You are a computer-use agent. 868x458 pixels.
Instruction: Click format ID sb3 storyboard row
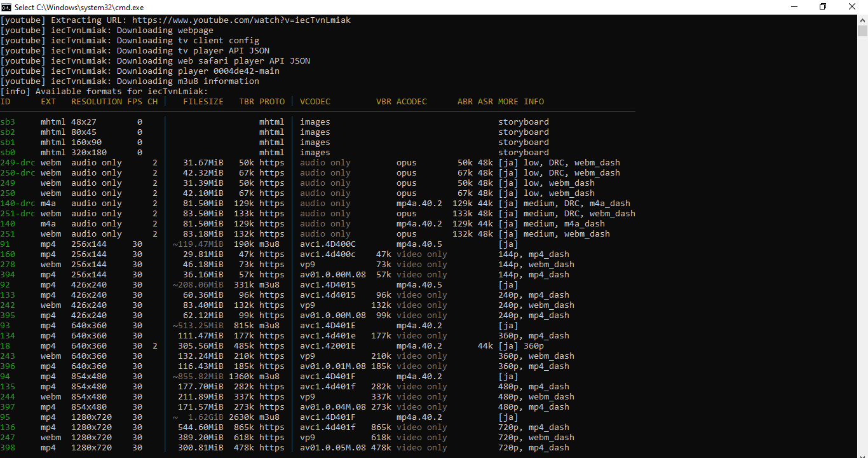(x=8, y=122)
